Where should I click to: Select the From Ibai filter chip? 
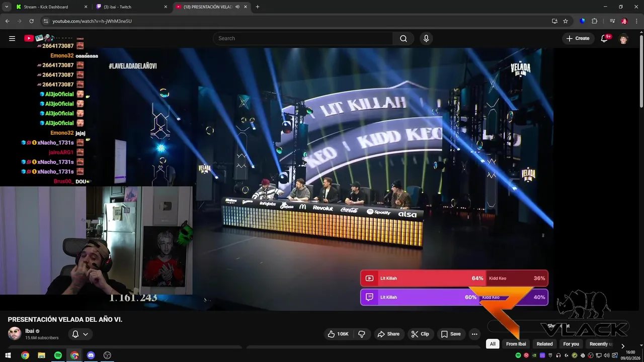pyautogui.click(x=516, y=344)
